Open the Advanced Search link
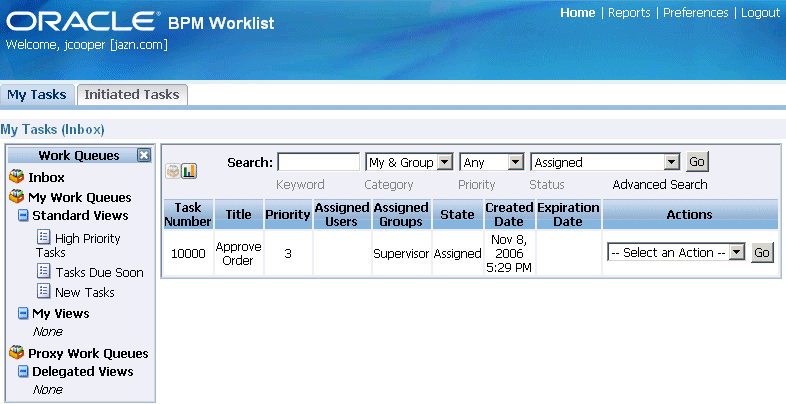The height and width of the screenshot is (404, 786). [660, 184]
